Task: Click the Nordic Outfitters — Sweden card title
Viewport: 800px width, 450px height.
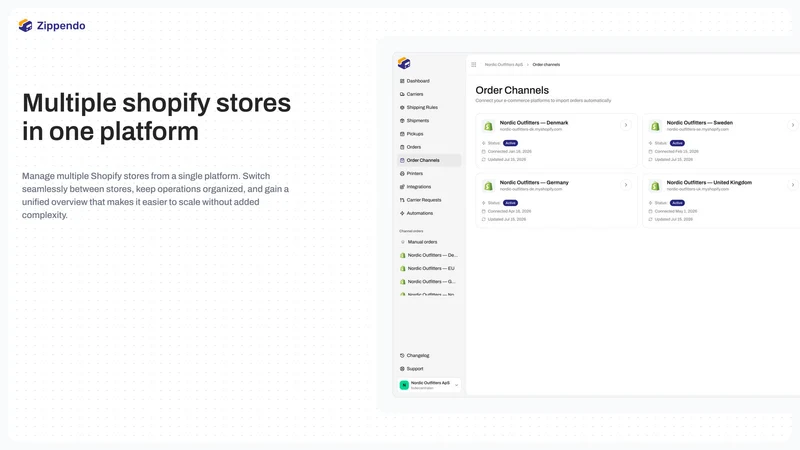Action: tap(699, 123)
